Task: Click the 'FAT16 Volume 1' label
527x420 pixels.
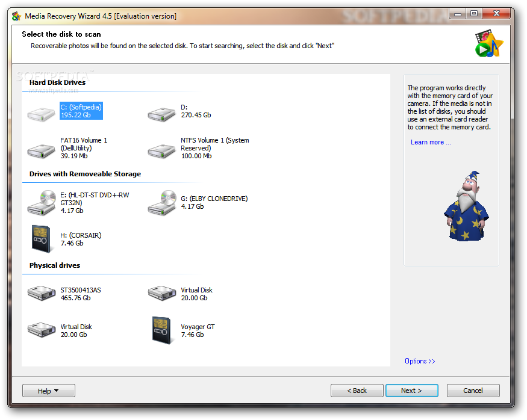Action: (84, 140)
